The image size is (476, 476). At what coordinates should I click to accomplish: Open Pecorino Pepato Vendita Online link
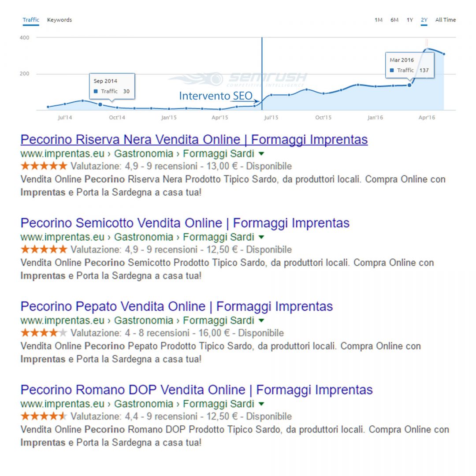pos(177,306)
